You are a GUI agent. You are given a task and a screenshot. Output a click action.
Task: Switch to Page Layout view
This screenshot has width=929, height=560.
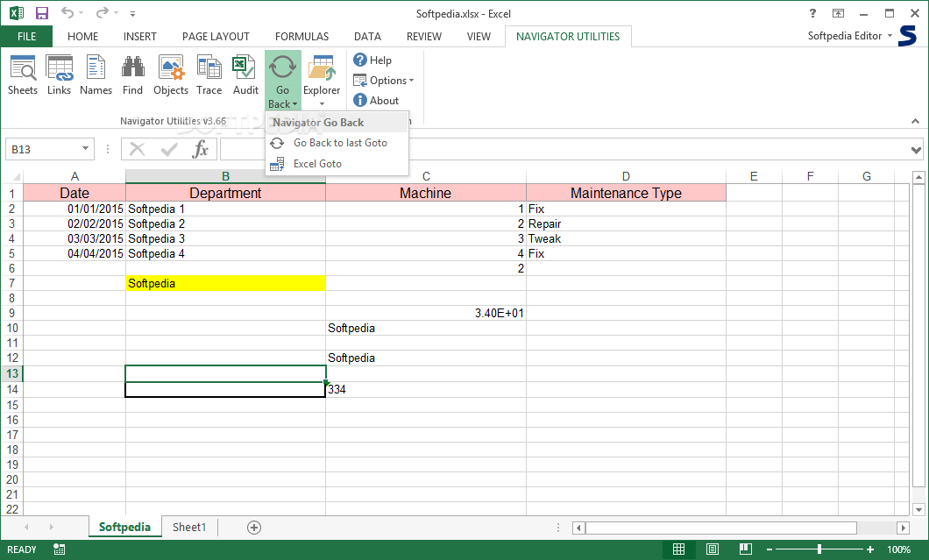click(713, 549)
